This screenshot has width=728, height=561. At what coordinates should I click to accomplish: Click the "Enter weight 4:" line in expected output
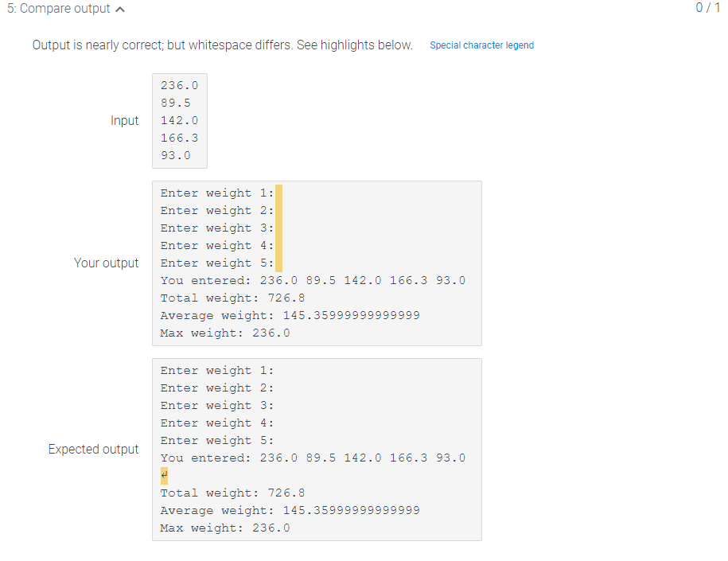[216, 423]
